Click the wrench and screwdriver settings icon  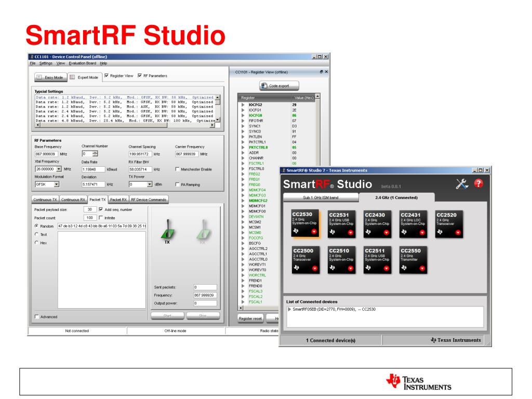pyautogui.click(x=461, y=184)
